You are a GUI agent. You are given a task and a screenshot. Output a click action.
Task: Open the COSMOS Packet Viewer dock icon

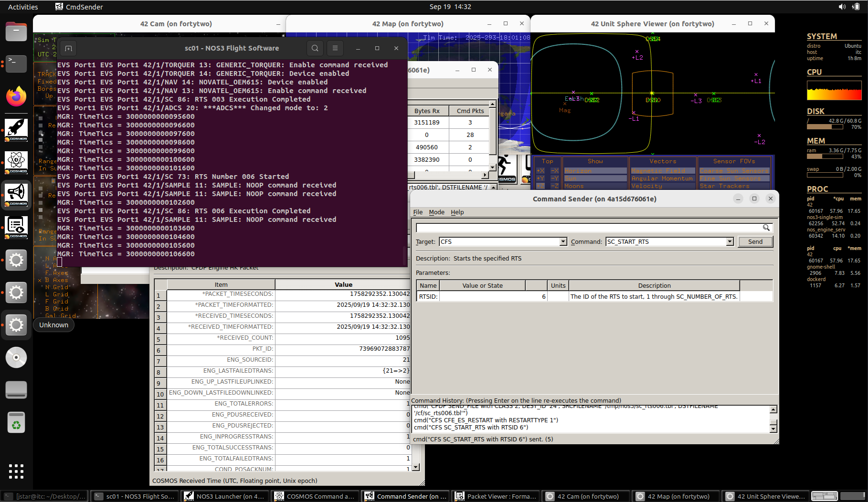(16, 227)
